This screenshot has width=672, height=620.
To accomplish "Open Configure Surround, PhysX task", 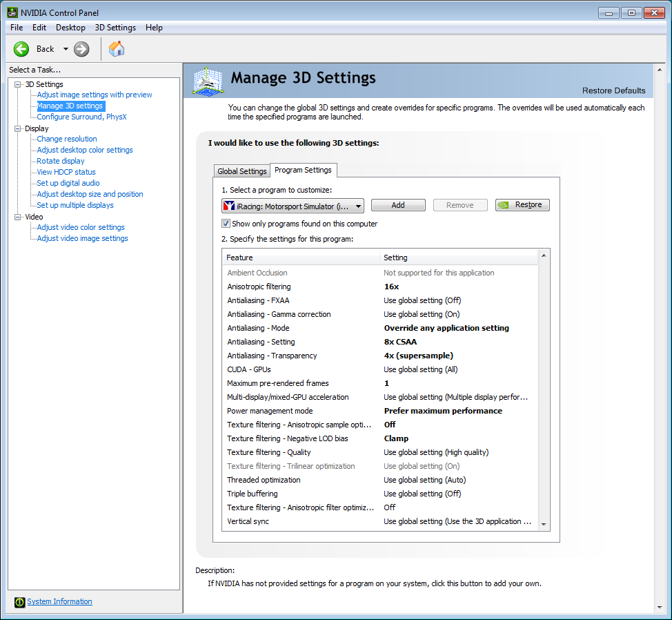I will [x=81, y=117].
